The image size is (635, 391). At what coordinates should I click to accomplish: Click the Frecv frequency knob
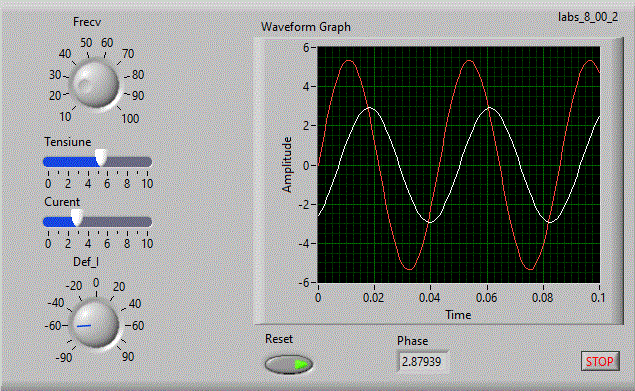pos(95,84)
